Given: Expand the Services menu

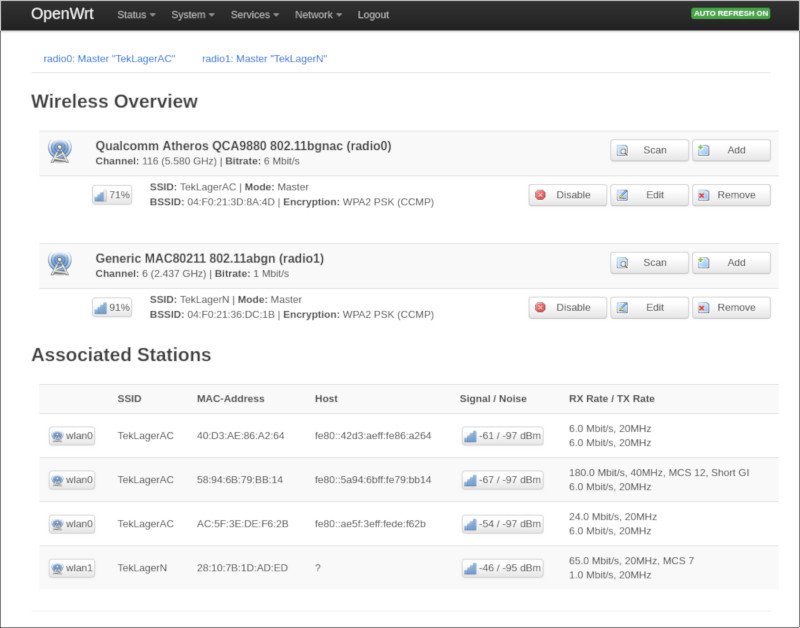Looking at the screenshot, I should click(253, 15).
